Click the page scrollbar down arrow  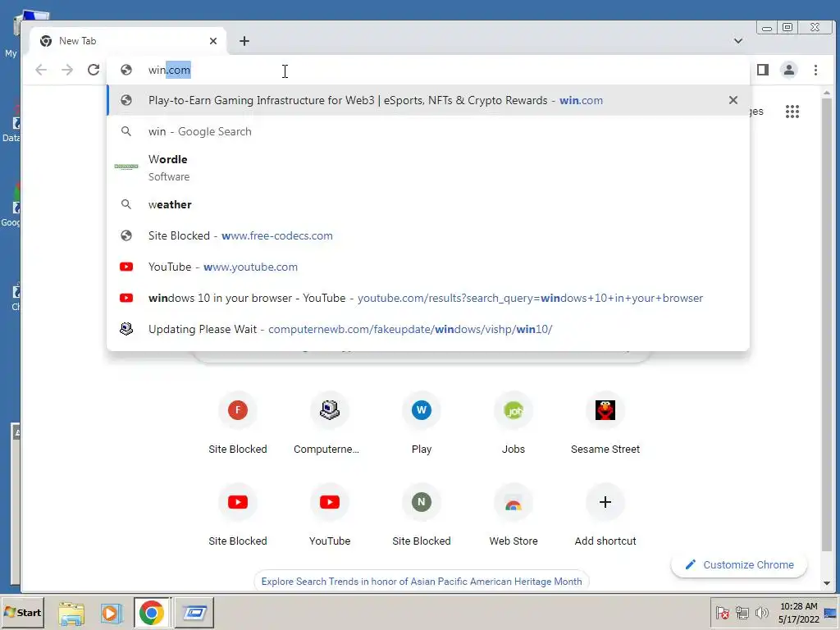[x=827, y=583]
